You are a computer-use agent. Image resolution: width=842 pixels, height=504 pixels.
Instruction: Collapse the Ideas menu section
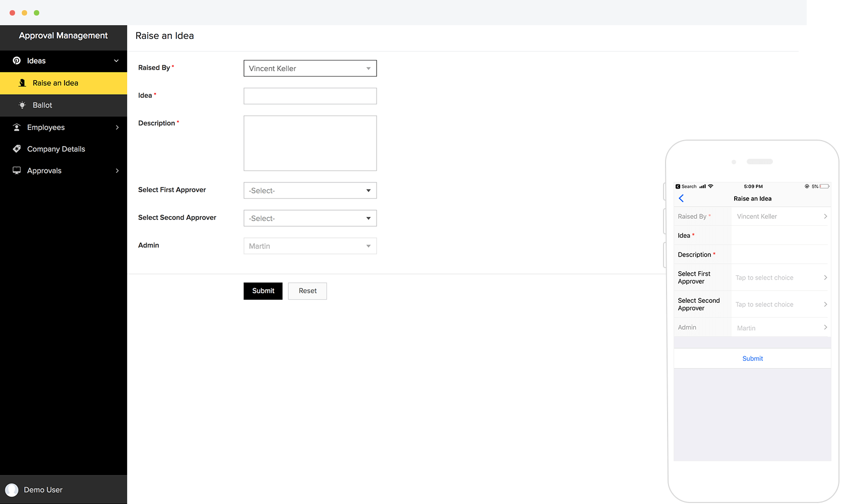pos(116,61)
